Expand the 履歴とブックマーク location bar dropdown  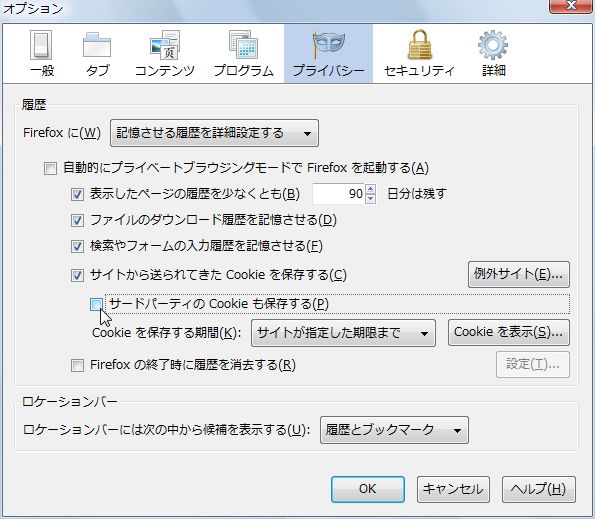pos(395,430)
